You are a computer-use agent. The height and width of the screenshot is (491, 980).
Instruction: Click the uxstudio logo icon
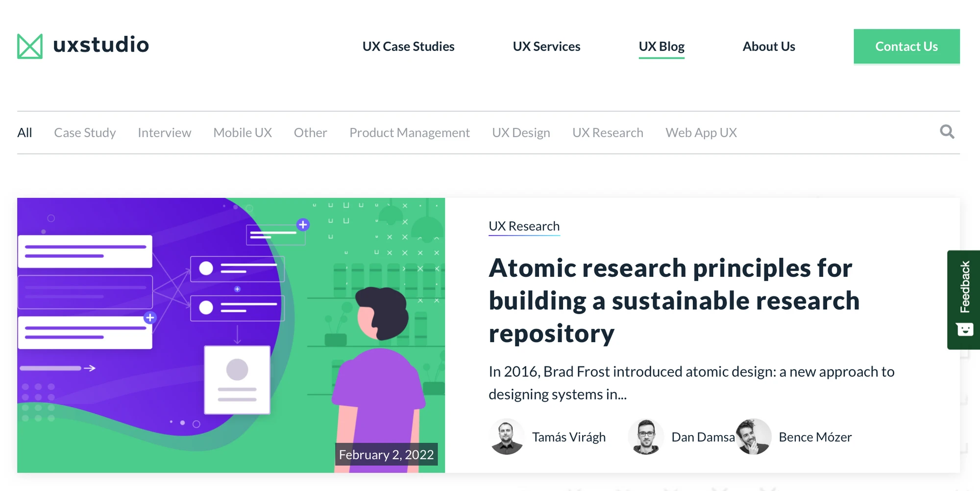[x=30, y=46]
